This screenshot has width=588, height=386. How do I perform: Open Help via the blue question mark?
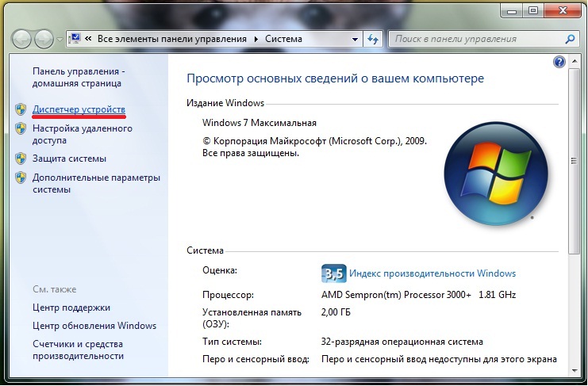pos(559,62)
